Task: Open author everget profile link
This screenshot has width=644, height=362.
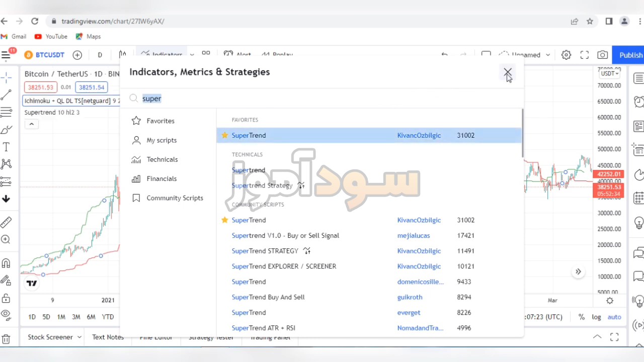Action: click(409, 313)
